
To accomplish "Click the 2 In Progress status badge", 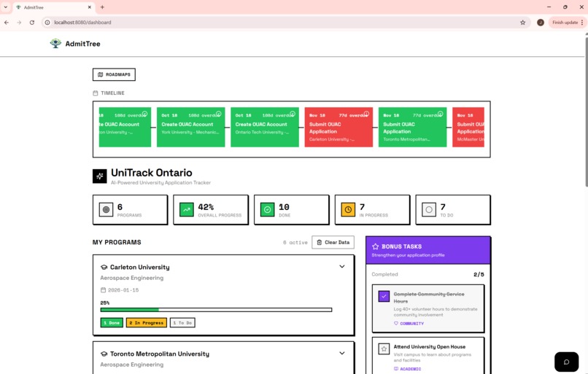I will 147,323.
